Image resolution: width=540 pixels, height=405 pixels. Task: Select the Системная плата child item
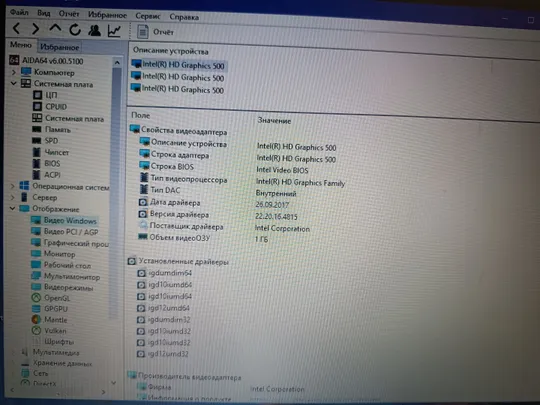[x=68, y=118]
